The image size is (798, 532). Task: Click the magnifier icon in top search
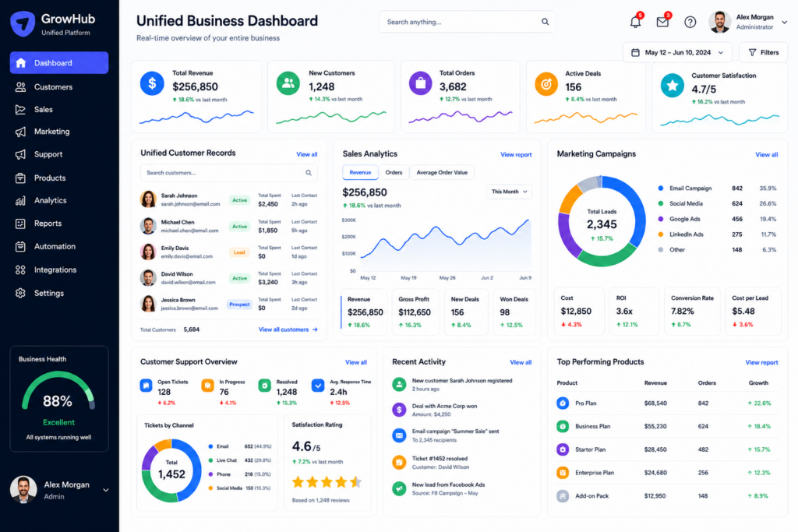click(x=545, y=22)
